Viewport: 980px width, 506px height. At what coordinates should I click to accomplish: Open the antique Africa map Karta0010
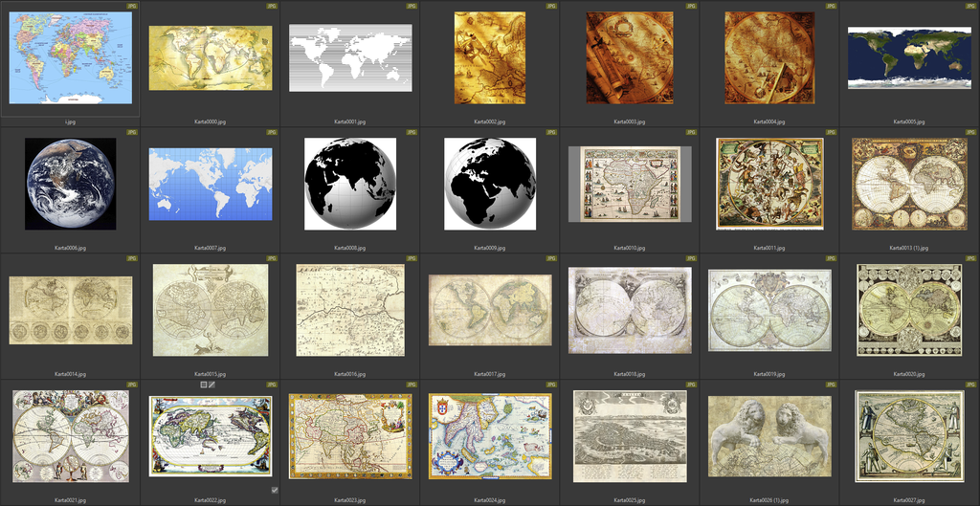(630, 184)
